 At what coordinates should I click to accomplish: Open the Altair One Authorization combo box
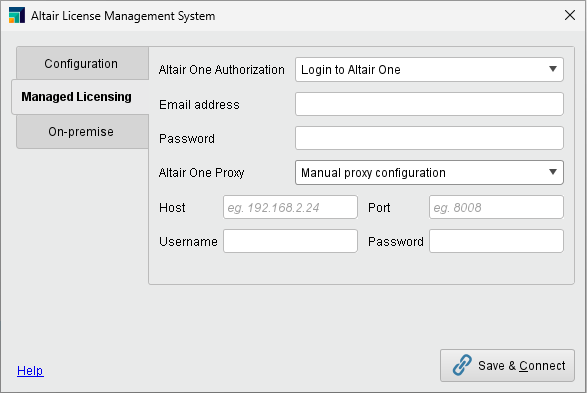pos(429,70)
